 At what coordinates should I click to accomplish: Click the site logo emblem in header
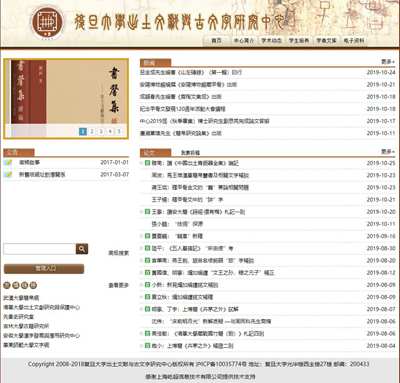pyautogui.click(x=47, y=23)
